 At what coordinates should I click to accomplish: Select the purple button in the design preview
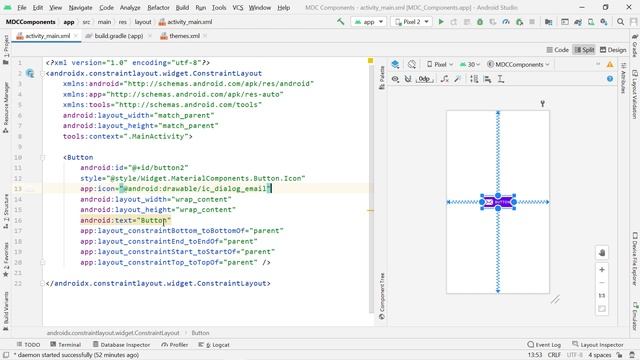(498, 202)
